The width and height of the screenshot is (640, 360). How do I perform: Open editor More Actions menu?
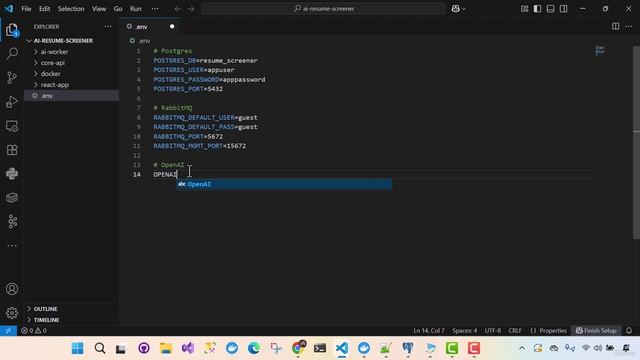(x=629, y=27)
